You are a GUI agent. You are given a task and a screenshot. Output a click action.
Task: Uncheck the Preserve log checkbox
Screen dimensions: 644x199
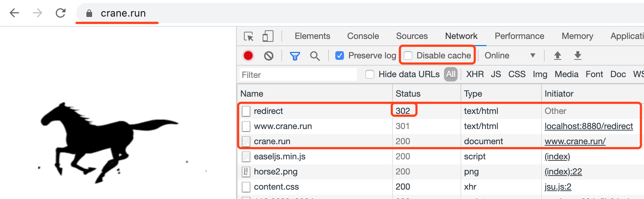[x=340, y=56]
